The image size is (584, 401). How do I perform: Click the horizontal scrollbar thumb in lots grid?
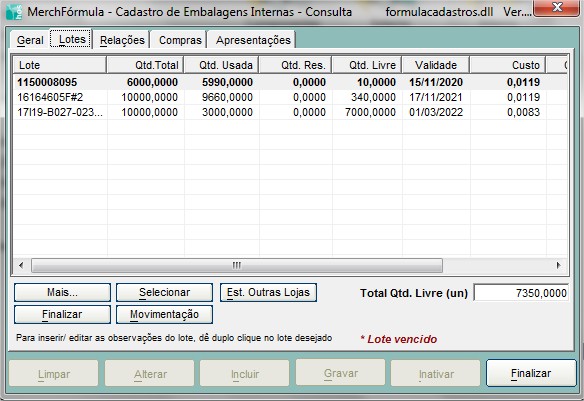click(x=237, y=265)
